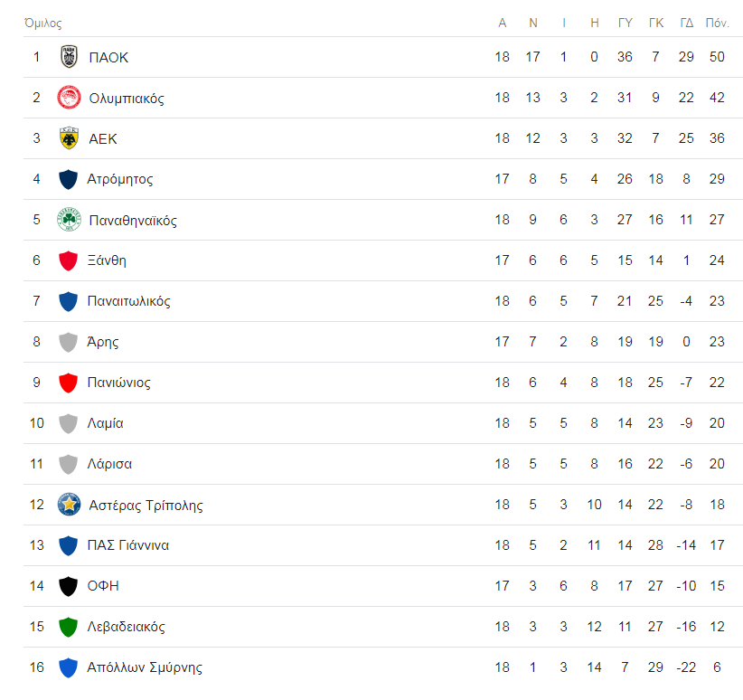Click the Λάρισα team name
Image resolution: width=743 pixels, height=700 pixels.
pyautogui.click(x=109, y=464)
